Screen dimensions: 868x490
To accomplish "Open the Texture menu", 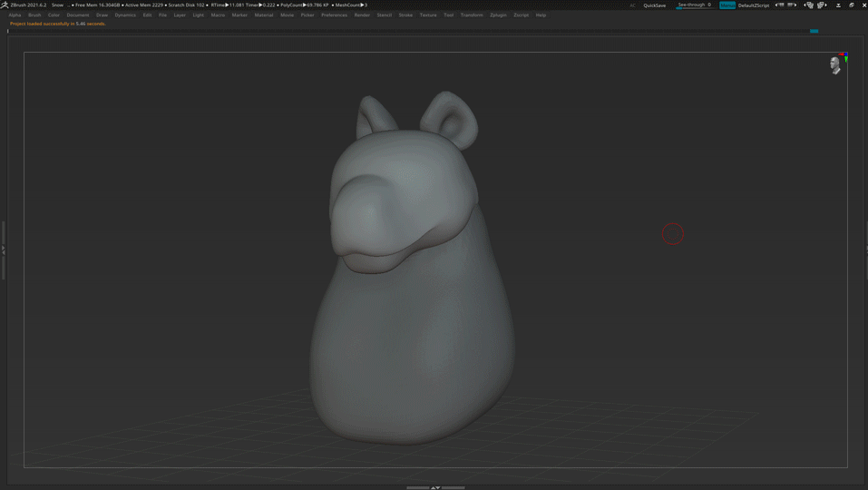I will click(x=428, y=15).
